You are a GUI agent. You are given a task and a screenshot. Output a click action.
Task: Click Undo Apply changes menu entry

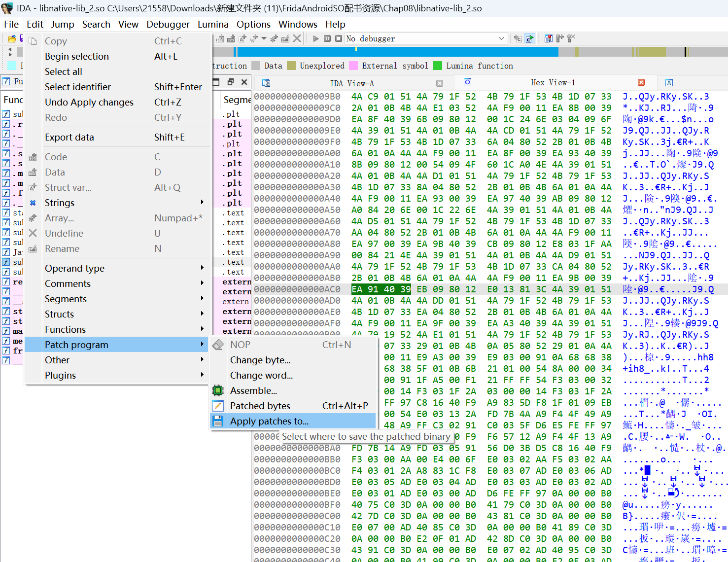118,102
